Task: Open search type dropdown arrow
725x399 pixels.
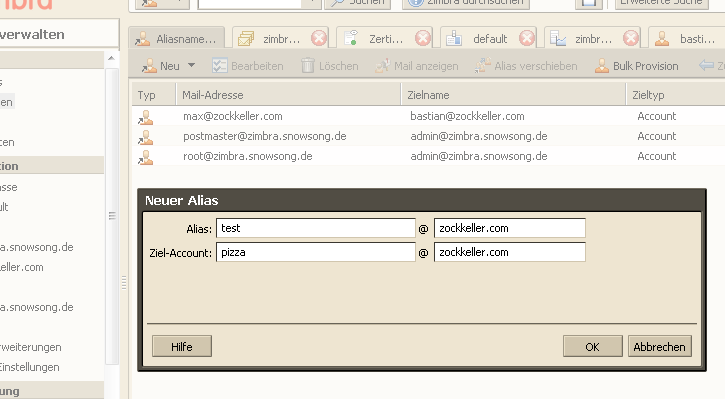Action: (x=312, y=3)
